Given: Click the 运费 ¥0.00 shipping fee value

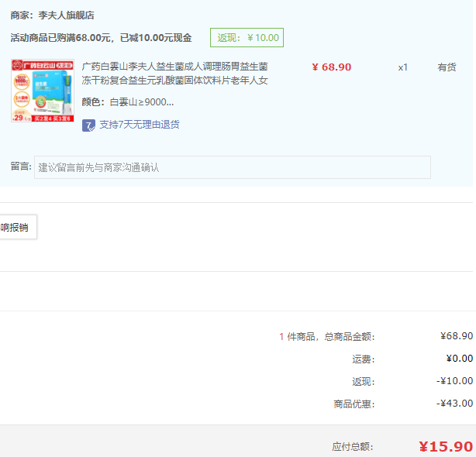Looking at the screenshot, I should pyautogui.click(x=459, y=359).
